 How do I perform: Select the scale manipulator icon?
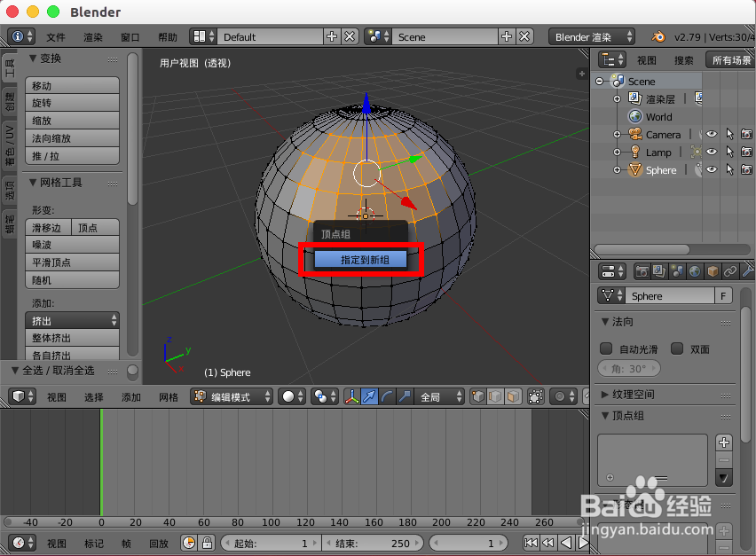[404, 396]
